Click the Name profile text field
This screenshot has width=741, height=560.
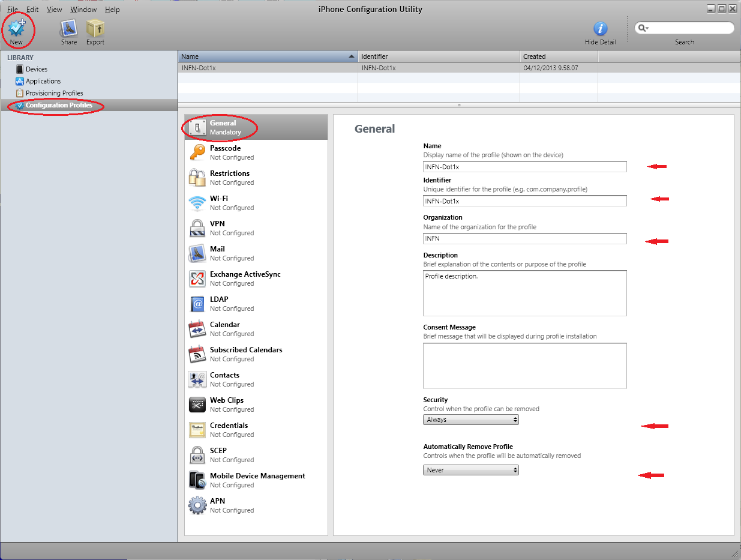(x=525, y=166)
